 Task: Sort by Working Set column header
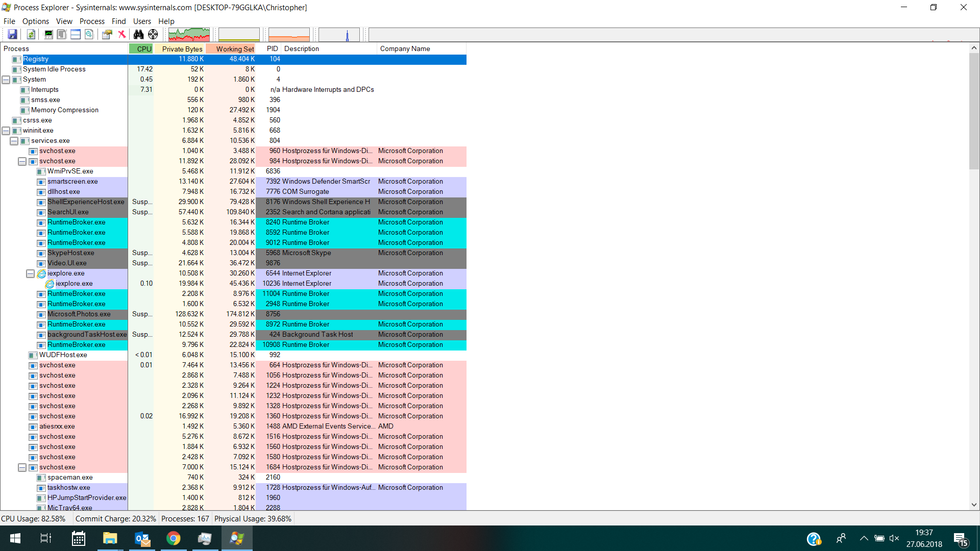point(234,49)
